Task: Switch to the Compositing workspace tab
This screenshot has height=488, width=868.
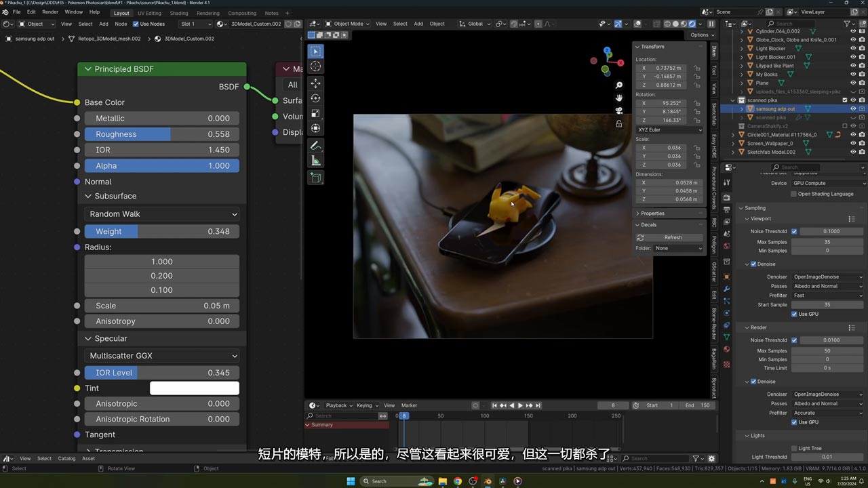Action: pyautogui.click(x=242, y=13)
